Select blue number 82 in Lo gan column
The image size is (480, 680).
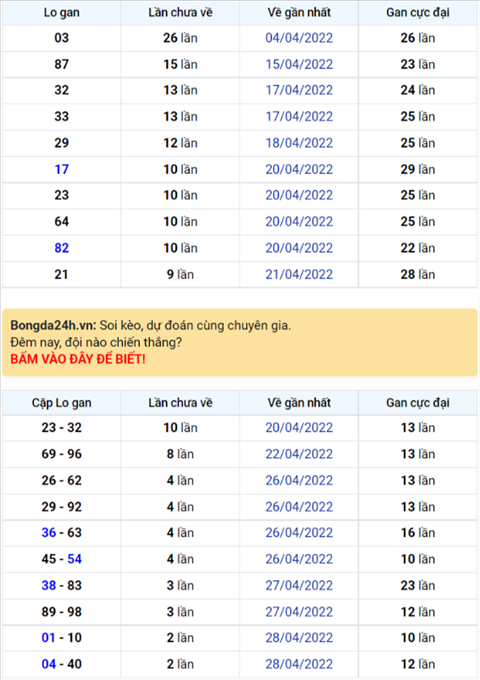(x=62, y=248)
